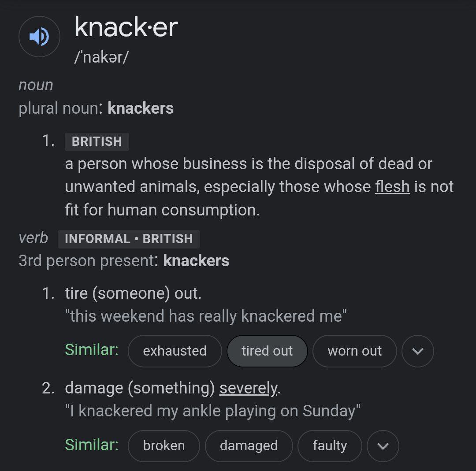Click the BRITISH label on noun definition
476x471 pixels.
click(97, 142)
